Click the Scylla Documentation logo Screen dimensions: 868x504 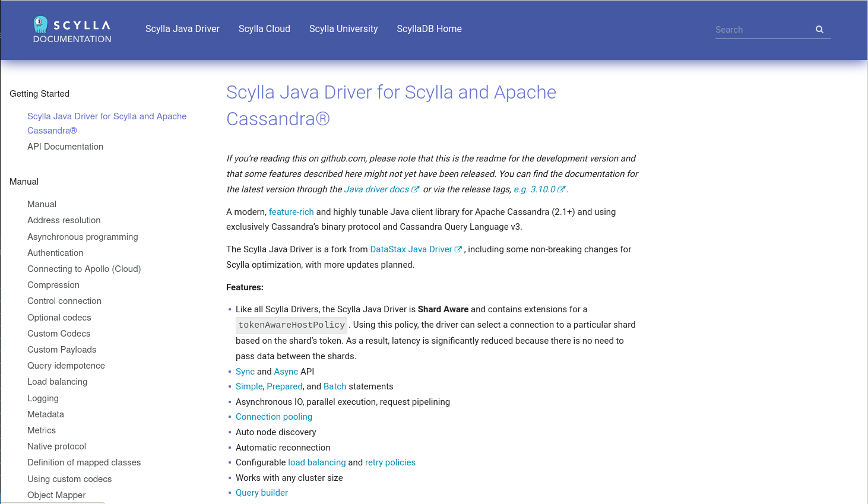pyautogui.click(x=72, y=30)
